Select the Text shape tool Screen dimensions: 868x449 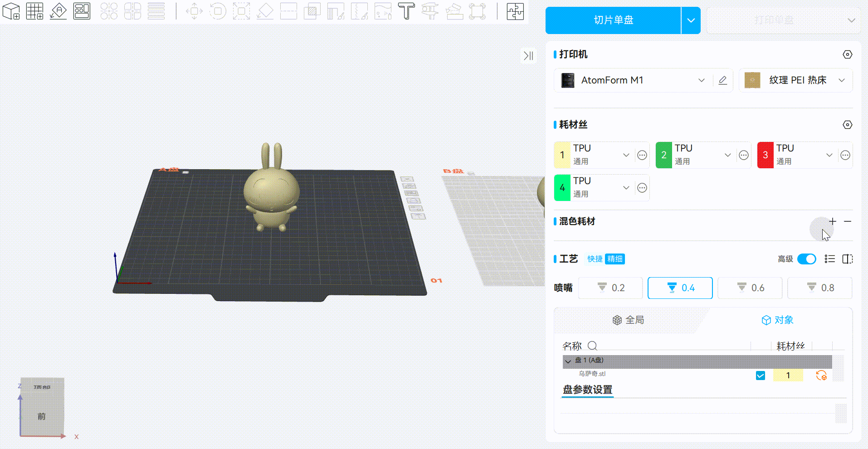coord(406,11)
